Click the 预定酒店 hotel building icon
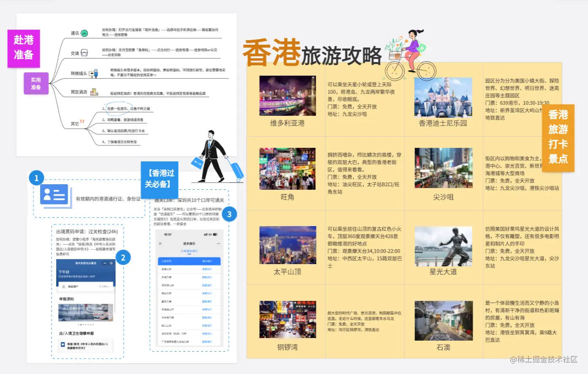Image resolution: width=588 pixels, height=374 pixels. tap(94, 92)
